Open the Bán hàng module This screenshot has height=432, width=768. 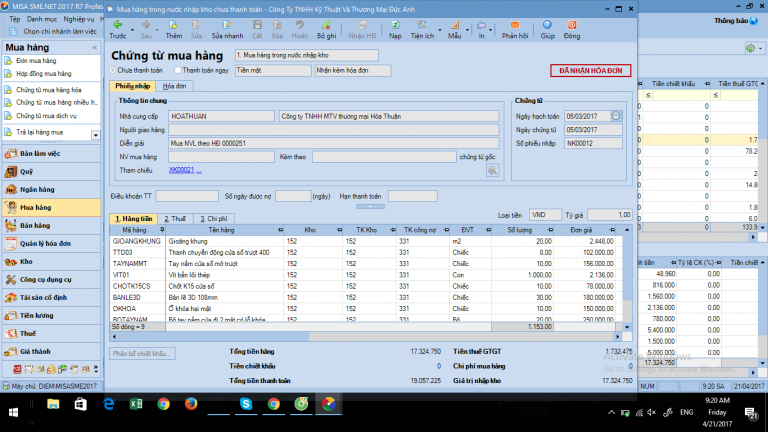[51, 225]
